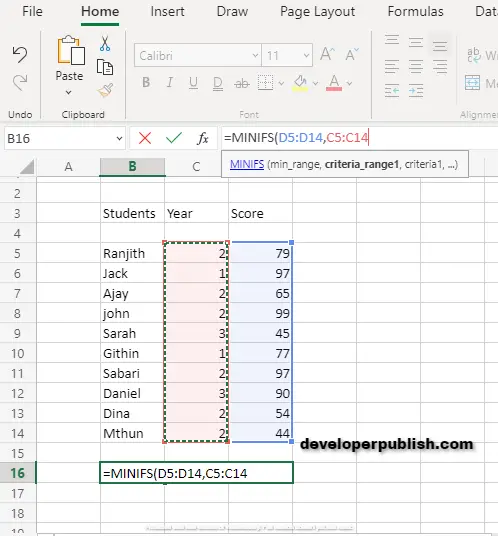498x536 pixels.
Task: Switch to the Insert tab
Action: 167,12
